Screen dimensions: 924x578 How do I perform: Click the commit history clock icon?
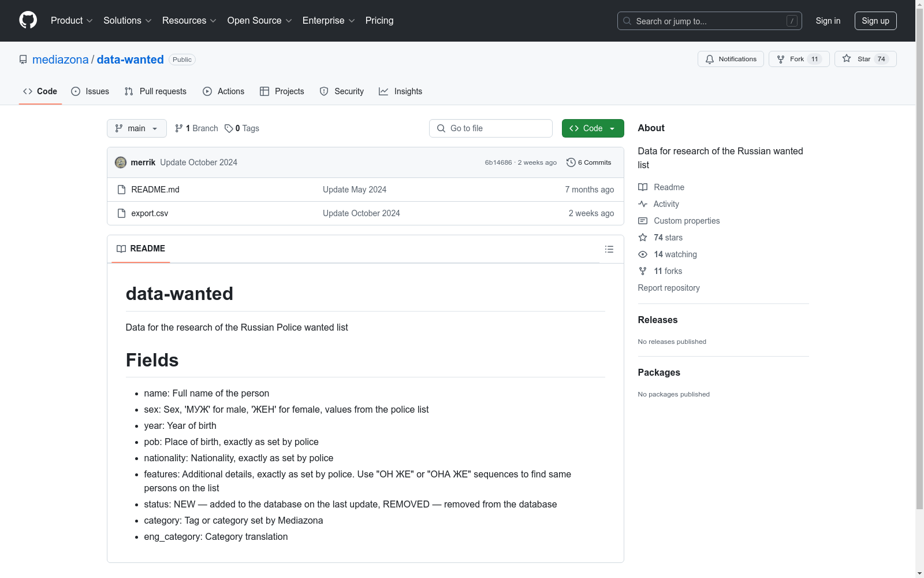571,162
